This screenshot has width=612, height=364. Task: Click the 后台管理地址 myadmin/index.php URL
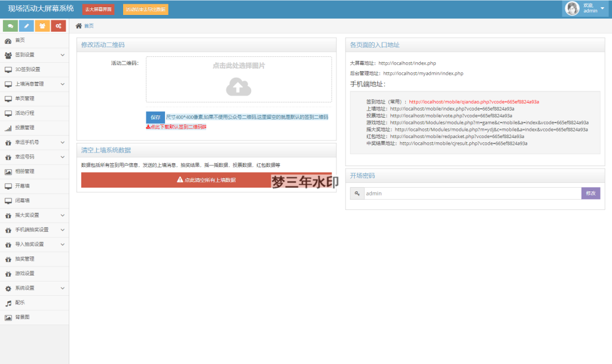click(x=423, y=74)
